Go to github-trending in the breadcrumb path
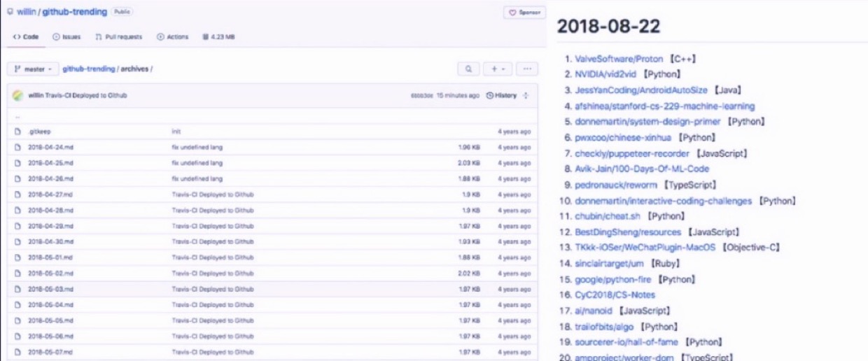Viewport: 868px width, 361px height. point(89,69)
